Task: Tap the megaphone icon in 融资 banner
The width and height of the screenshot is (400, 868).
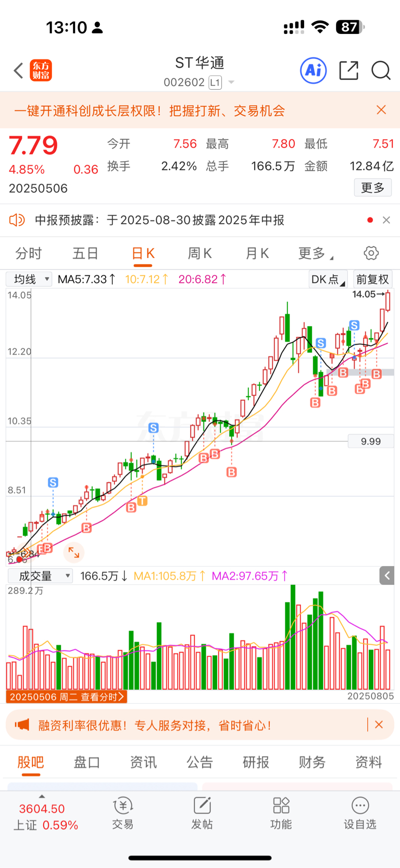Action: (x=22, y=725)
